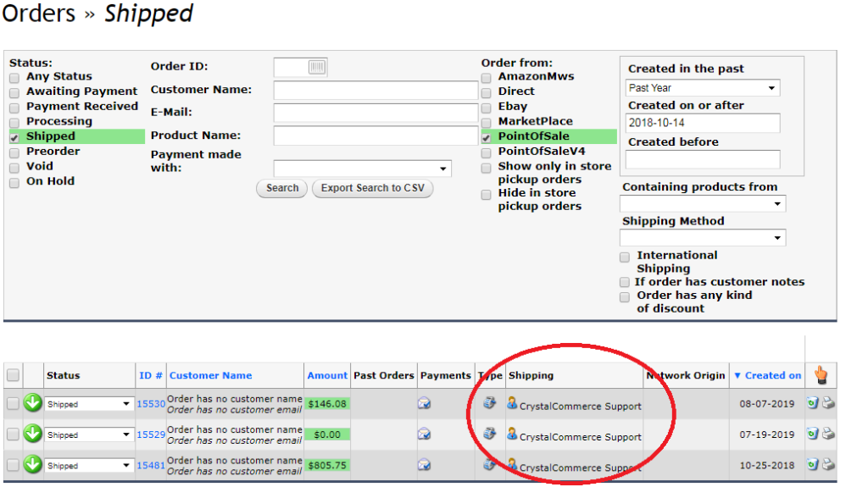Open the payment envelope icon for order 15529
Screen dimensions: 868x487
coord(424,434)
